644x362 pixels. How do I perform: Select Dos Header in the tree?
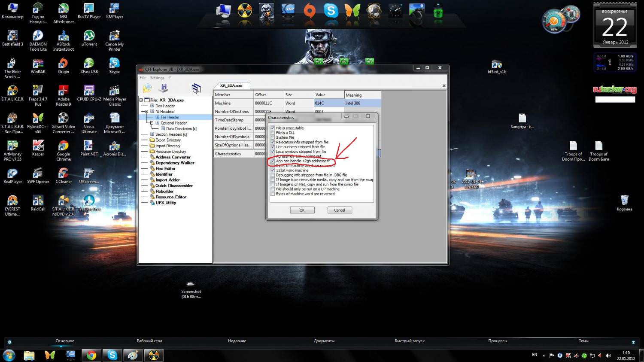pyautogui.click(x=165, y=106)
